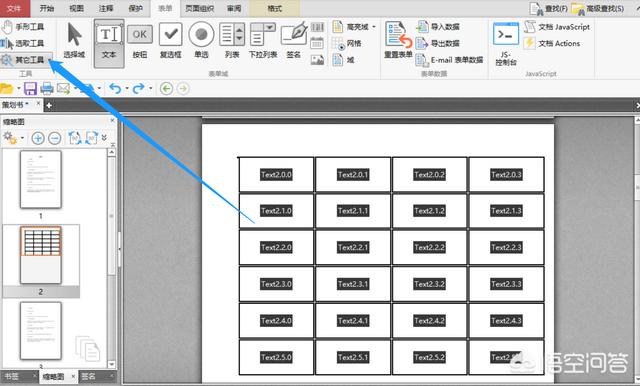Screen dimensions: 640x386
Task: Open 文档 JavaScript
Action: (x=557, y=27)
